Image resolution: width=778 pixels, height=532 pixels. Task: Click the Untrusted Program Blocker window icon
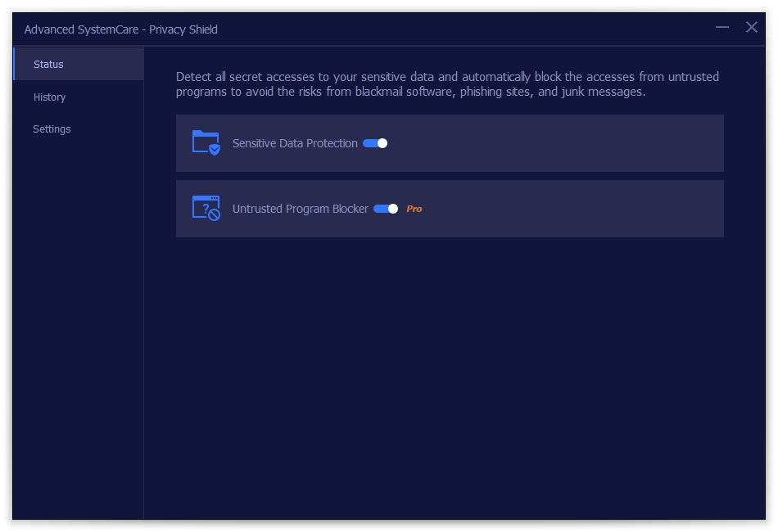click(206, 209)
